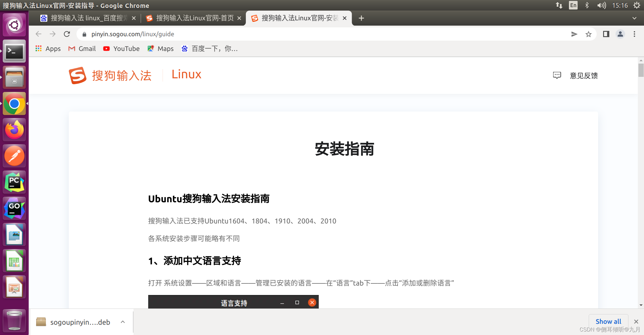
Task: Click Linux header link
Action: [x=186, y=74]
